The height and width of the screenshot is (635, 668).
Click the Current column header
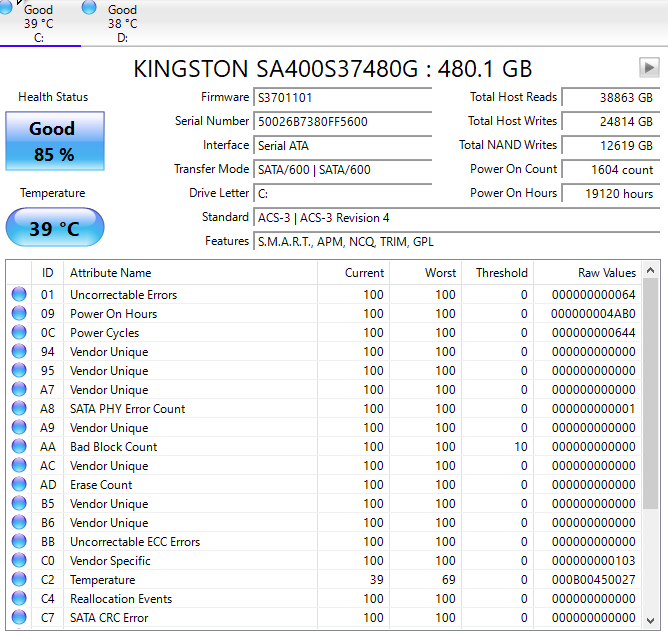[x=353, y=273]
